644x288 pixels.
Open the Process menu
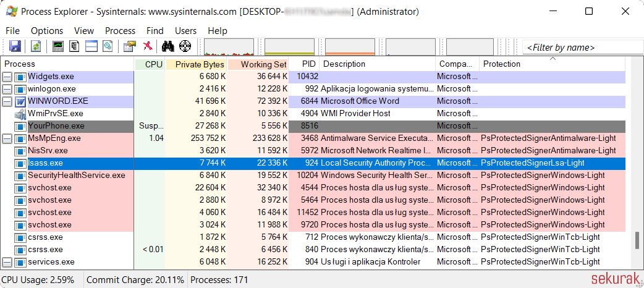(x=121, y=31)
